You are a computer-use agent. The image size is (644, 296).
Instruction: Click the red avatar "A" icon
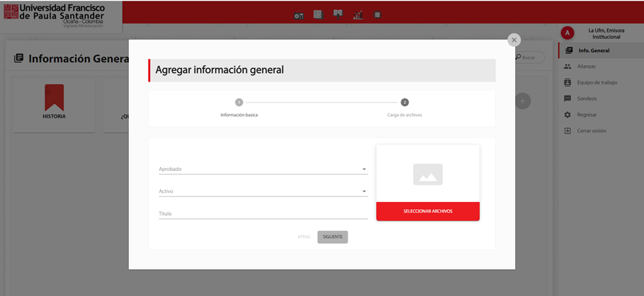[568, 33]
